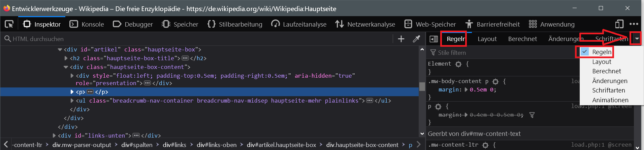Viewport: 644px width, 150px height.
Task: Expand the div with float:left style
Action: (72, 76)
